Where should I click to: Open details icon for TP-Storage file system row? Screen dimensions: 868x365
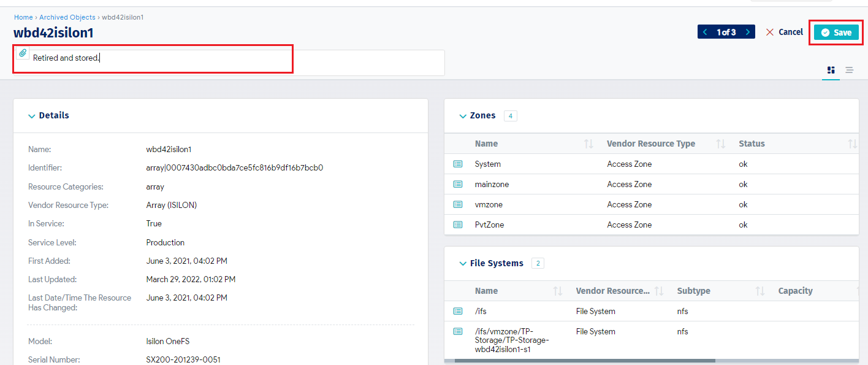(458, 331)
